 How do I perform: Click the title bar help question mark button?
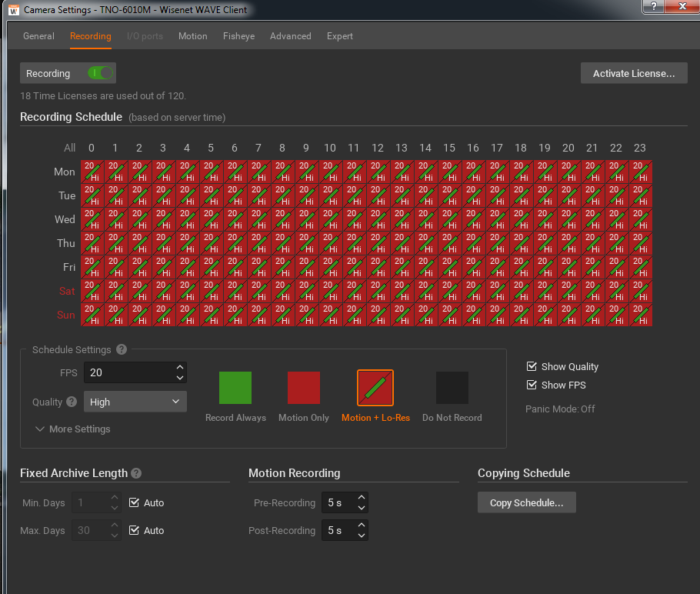(653, 6)
